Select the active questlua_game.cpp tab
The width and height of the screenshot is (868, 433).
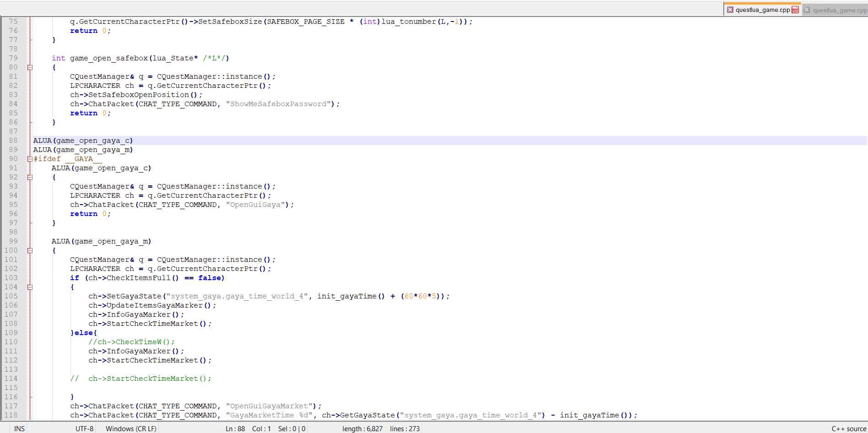coord(763,10)
